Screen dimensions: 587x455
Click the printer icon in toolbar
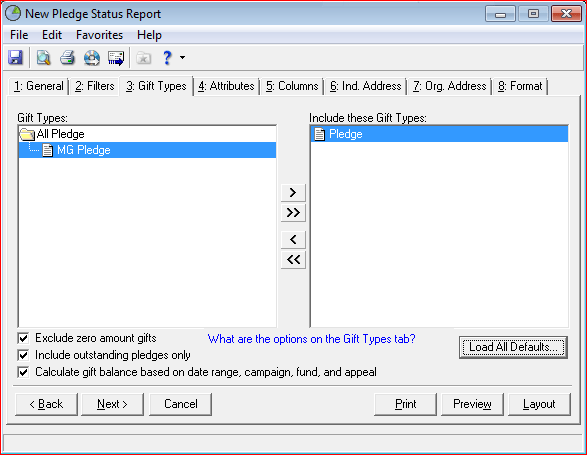[x=67, y=58]
